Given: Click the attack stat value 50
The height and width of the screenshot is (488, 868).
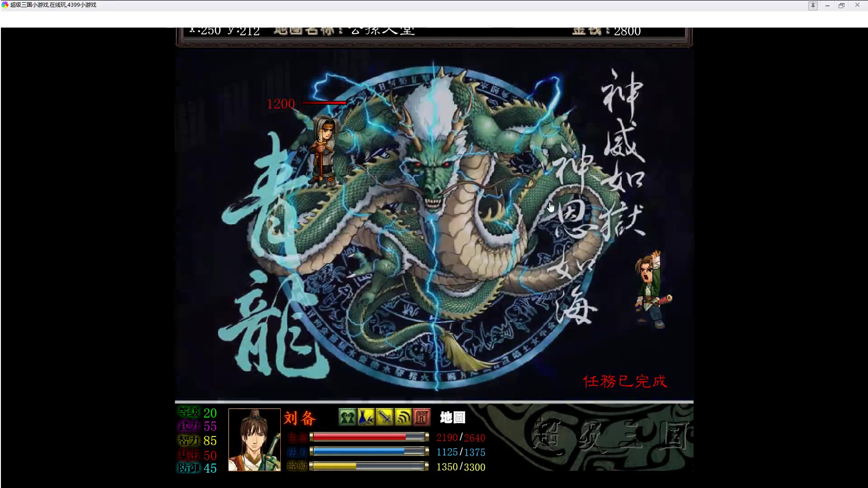Looking at the screenshot, I should tap(210, 455).
